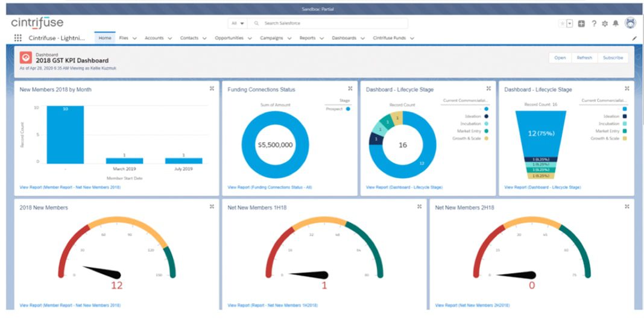The image size is (644, 326).
Task: Open the Dashboards tab chevron
Action: pyautogui.click(x=362, y=38)
